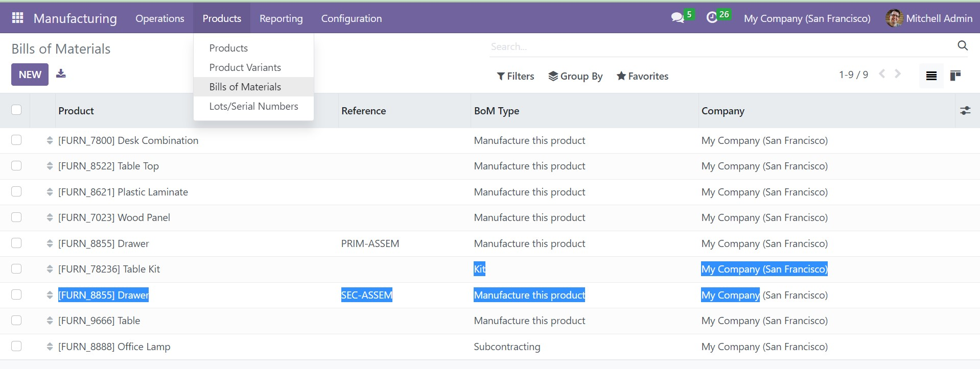
Task: Check the Desk Combination row checkbox
Action: point(16,140)
